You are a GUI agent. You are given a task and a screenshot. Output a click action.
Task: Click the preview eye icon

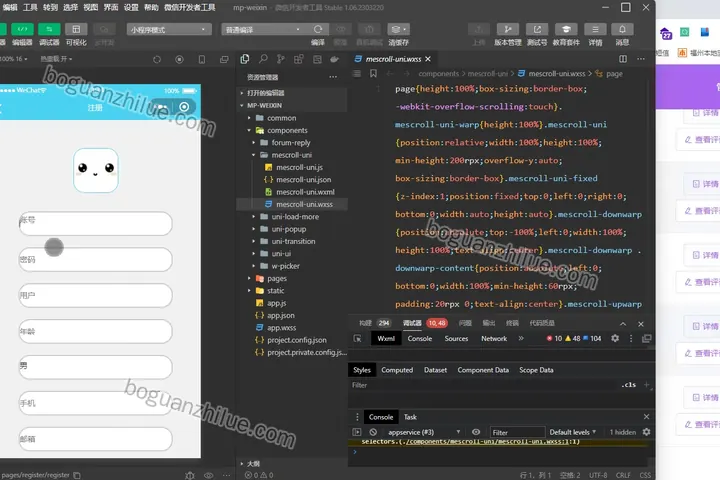340,29
